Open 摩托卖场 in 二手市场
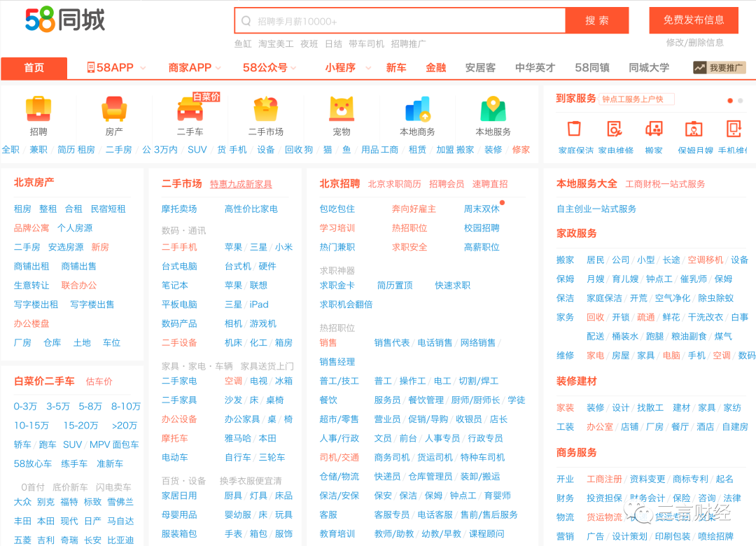756x546 pixels. click(x=179, y=209)
